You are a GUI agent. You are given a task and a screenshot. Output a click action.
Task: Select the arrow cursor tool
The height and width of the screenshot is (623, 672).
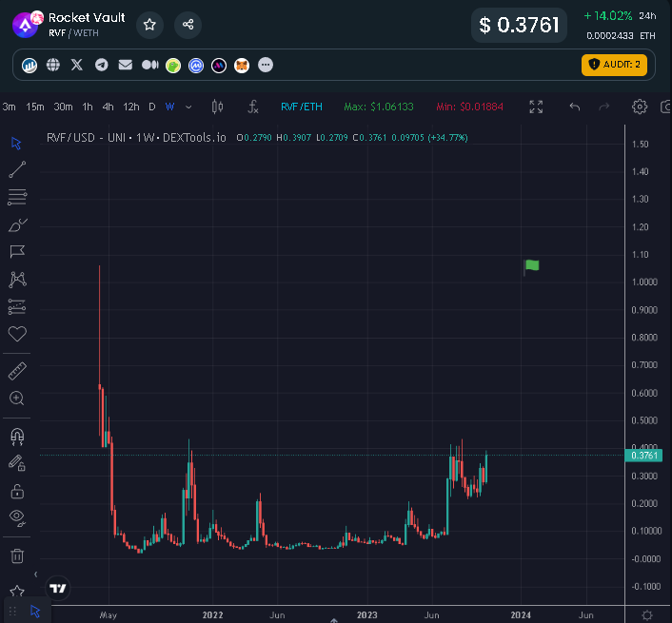[x=16, y=143]
